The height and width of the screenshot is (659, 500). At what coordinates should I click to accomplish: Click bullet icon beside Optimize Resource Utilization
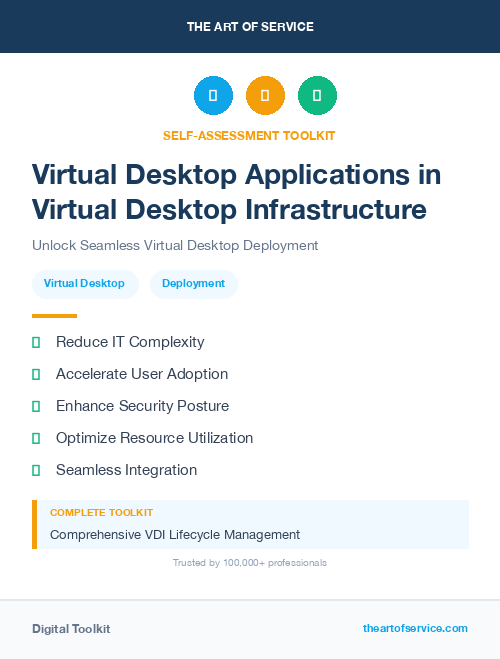(36, 438)
